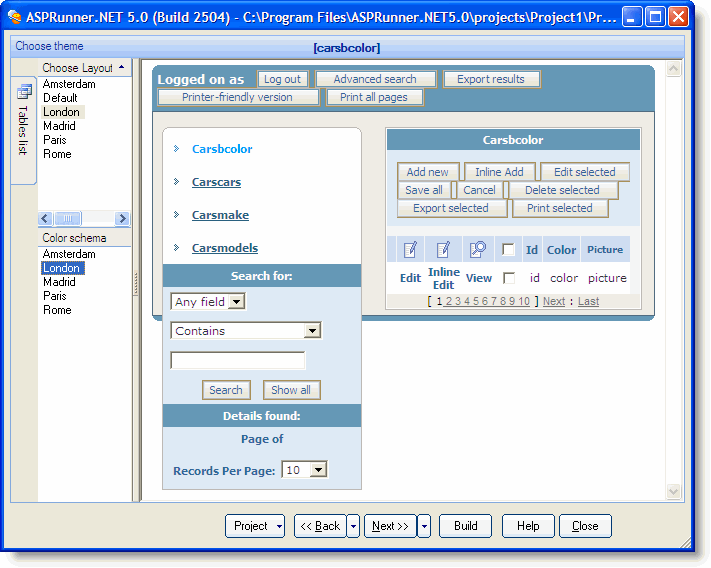Click the arrow bullet beside Carsmodels
The height and width of the screenshot is (568, 711).
pyautogui.click(x=176, y=248)
